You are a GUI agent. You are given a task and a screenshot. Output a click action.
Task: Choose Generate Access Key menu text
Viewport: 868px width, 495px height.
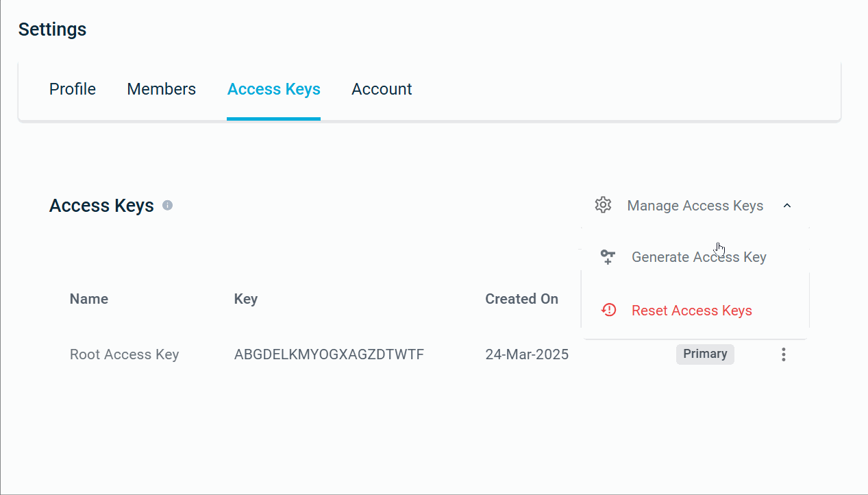(699, 257)
